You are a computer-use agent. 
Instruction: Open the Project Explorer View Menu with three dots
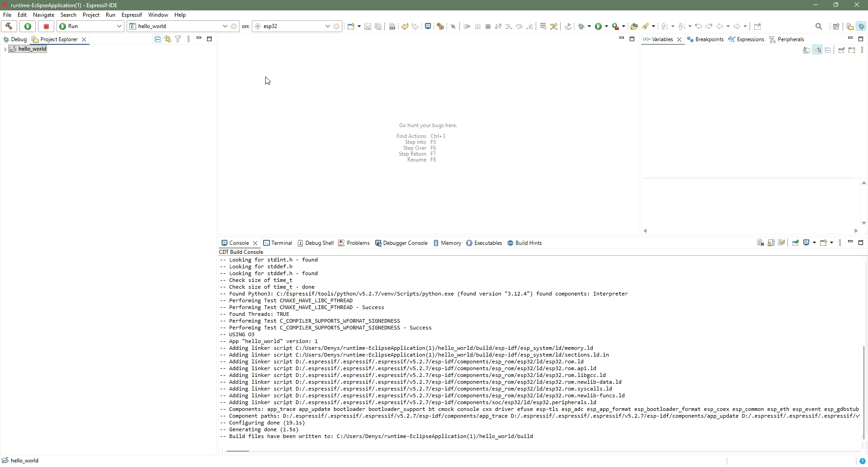pos(189,39)
